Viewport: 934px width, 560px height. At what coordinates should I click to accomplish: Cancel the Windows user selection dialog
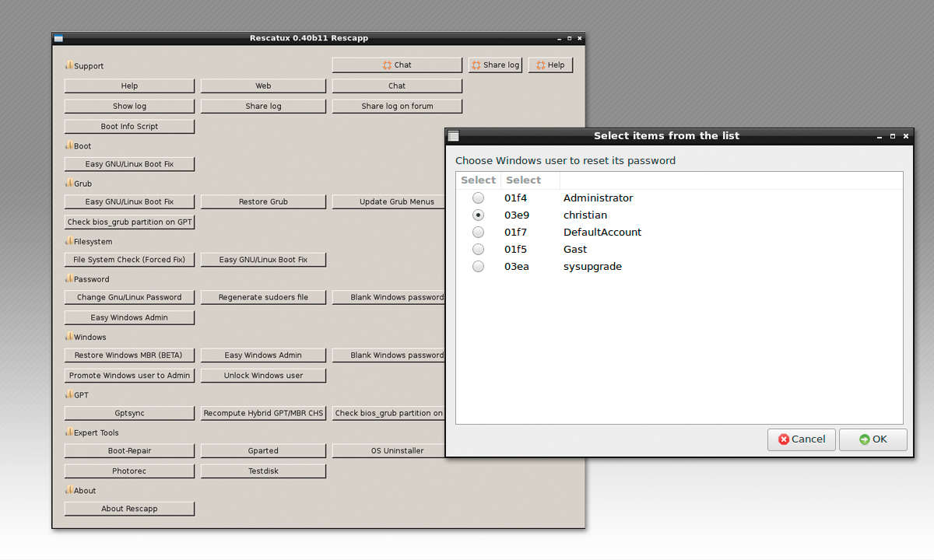(802, 439)
